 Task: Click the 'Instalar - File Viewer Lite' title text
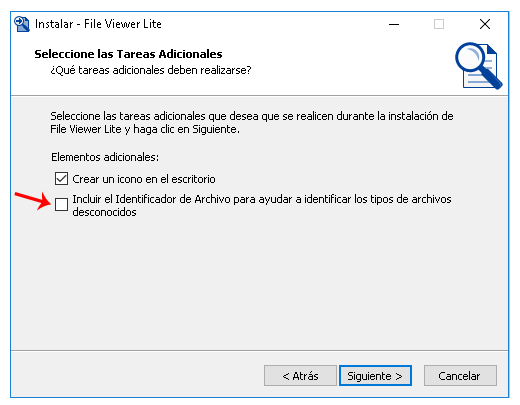coord(98,24)
